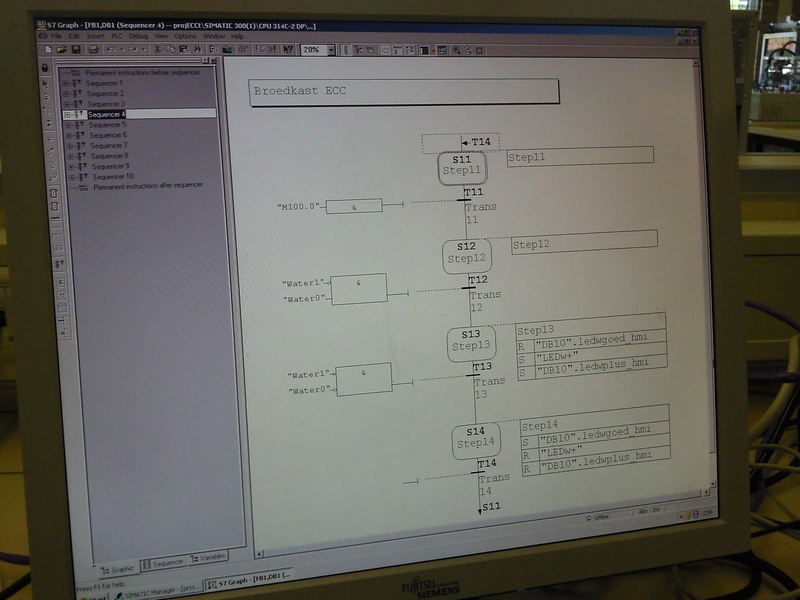Expand Sequencer 1 tree node
The image size is (800, 600).
coord(67,83)
